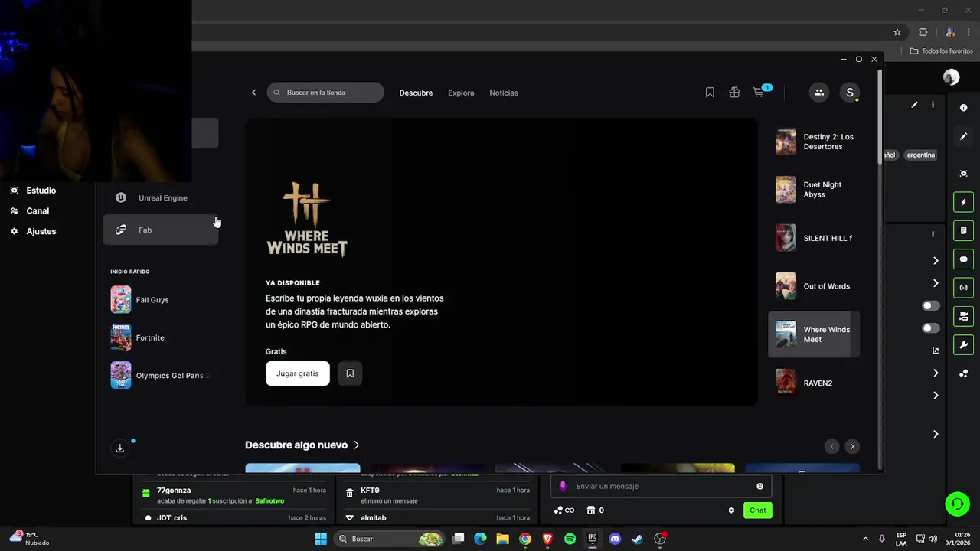Click the Jugar gratis button
The width and height of the screenshot is (980, 551).
pyautogui.click(x=298, y=373)
